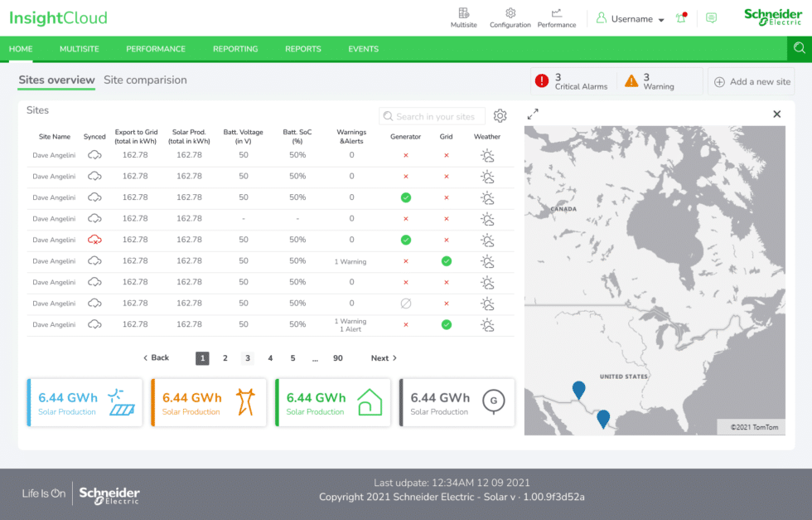Click the power pylon icon on orange card
812x520 pixels.
tap(245, 402)
